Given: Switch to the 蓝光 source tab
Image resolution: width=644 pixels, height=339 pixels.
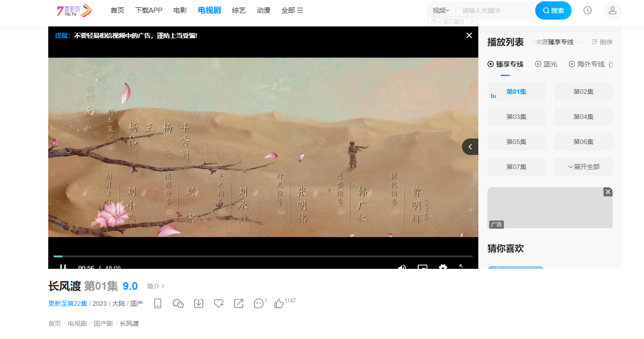Looking at the screenshot, I should click(x=546, y=64).
